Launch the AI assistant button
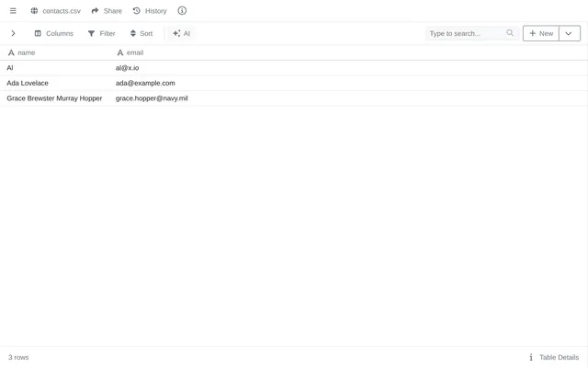Image resolution: width=588 pixels, height=368 pixels. click(182, 33)
